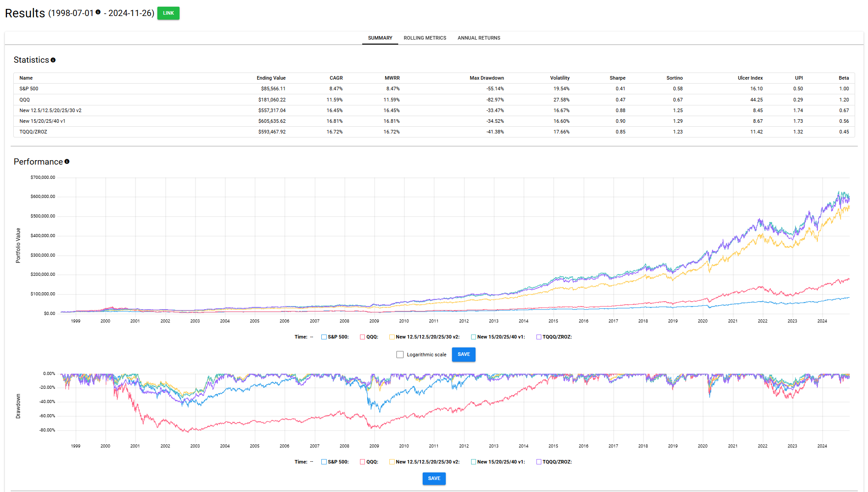Click the TQQQ/ZROZ legend color swatch

pyautogui.click(x=539, y=337)
